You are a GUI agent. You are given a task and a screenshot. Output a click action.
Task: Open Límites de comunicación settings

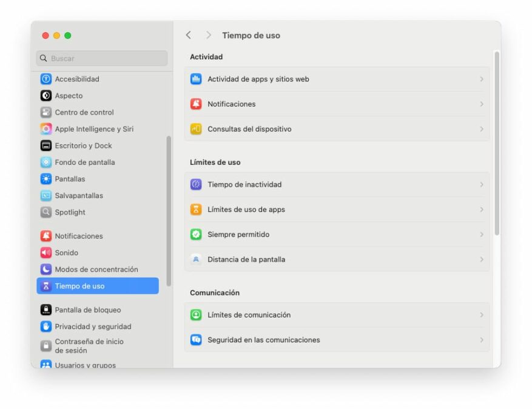click(337, 315)
